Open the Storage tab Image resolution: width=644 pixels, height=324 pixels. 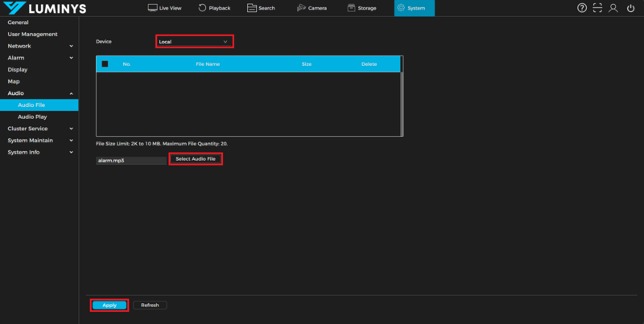[362, 8]
